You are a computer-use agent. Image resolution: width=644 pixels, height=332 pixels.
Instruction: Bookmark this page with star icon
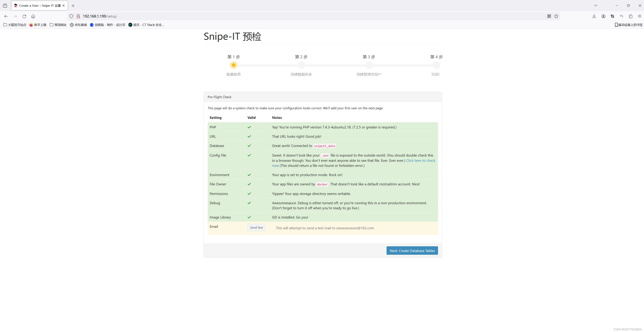pos(556,16)
